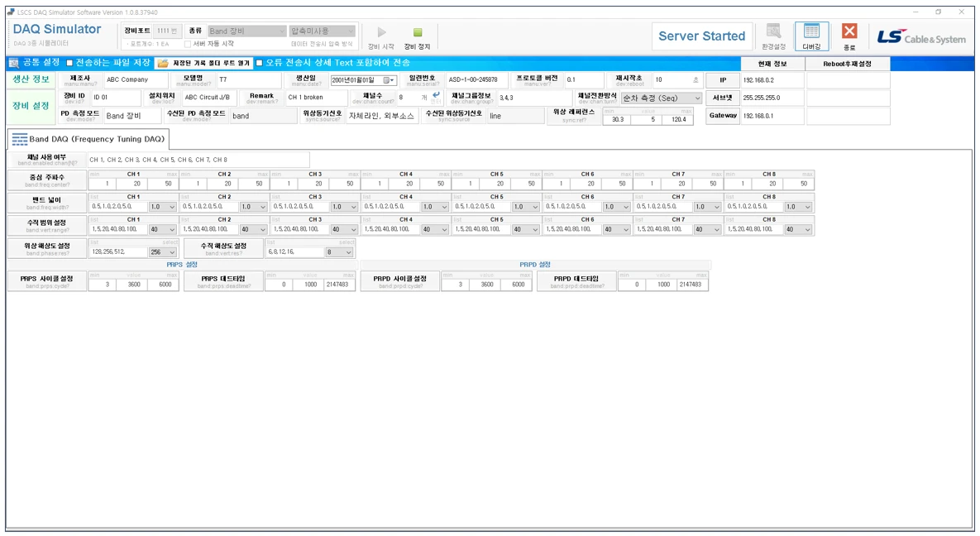
Task: Click the red 종료 exit icon
Action: pos(849,31)
